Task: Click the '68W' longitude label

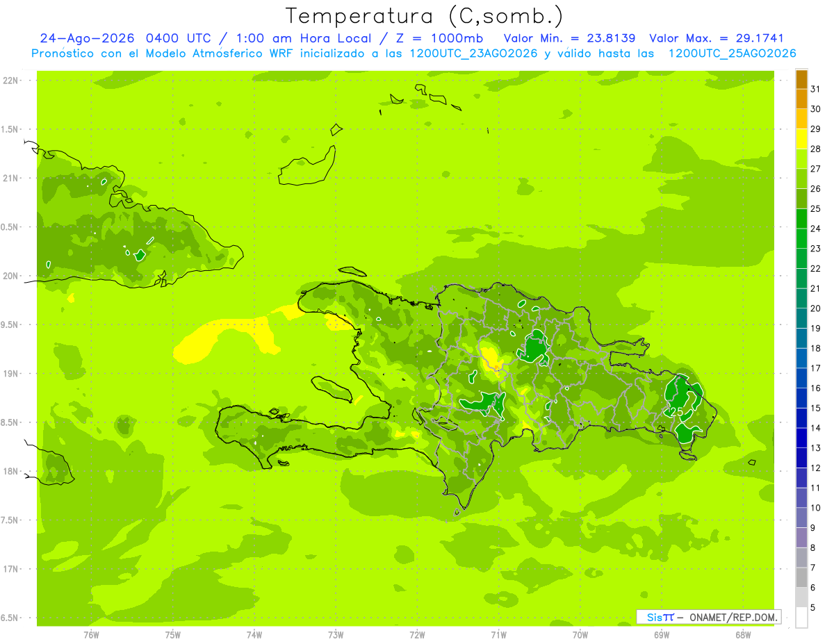Action: pos(743,635)
